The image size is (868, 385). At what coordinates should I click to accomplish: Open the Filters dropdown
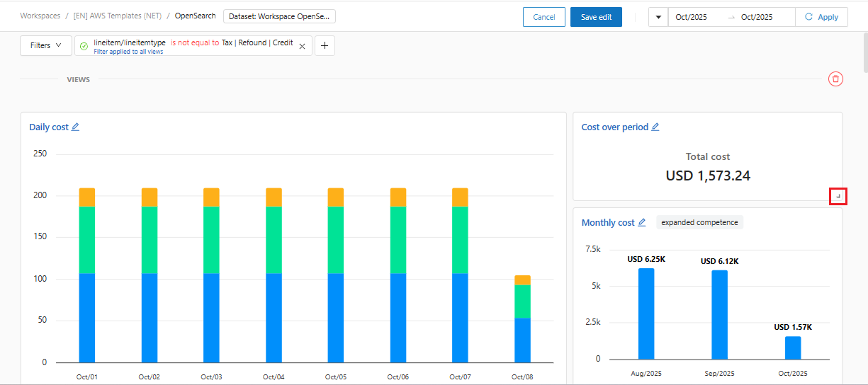45,46
